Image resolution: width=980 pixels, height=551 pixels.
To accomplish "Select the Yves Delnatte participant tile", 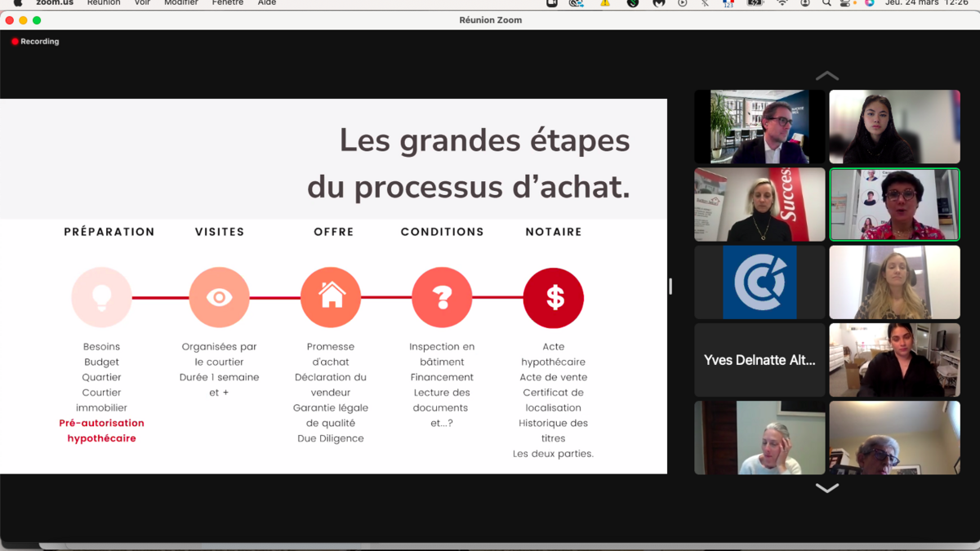I will coord(759,360).
